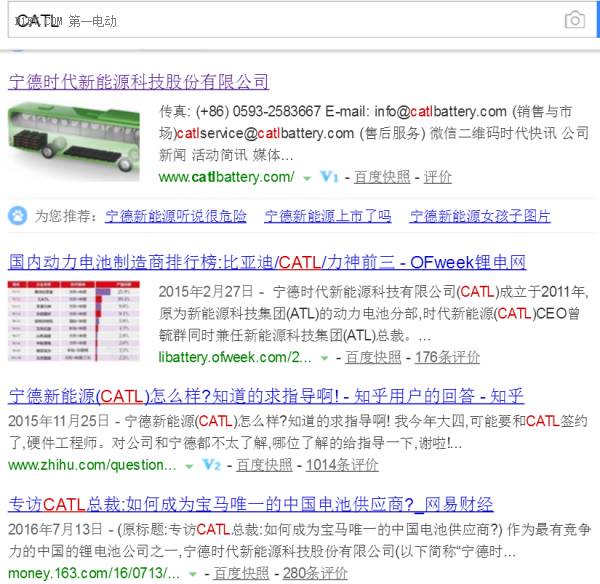Open 百度快照 for OFweek result
The height and width of the screenshot is (584, 600).
pyautogui.click(x=373, y=357)
